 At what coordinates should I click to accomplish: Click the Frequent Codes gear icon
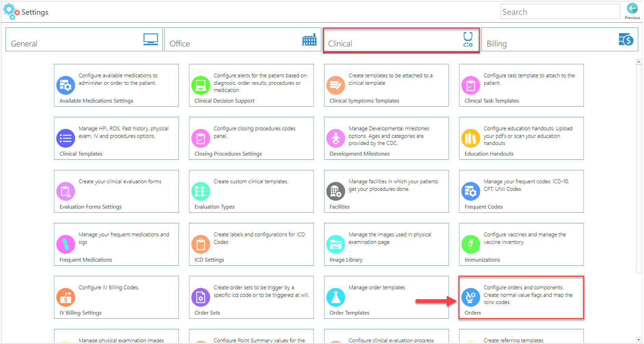[x=471, y=191]
